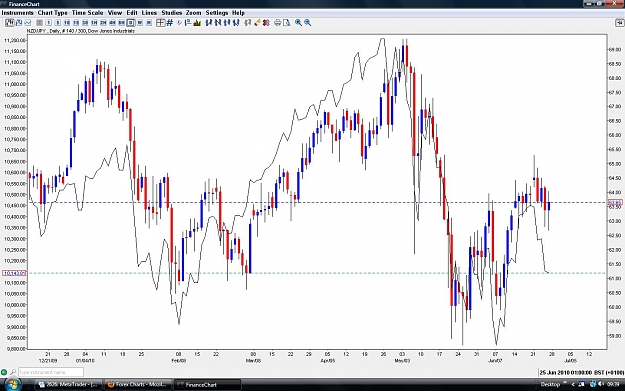
Task: Switch to MetaTrader taskbar window
Action: [x=69, y=385]
